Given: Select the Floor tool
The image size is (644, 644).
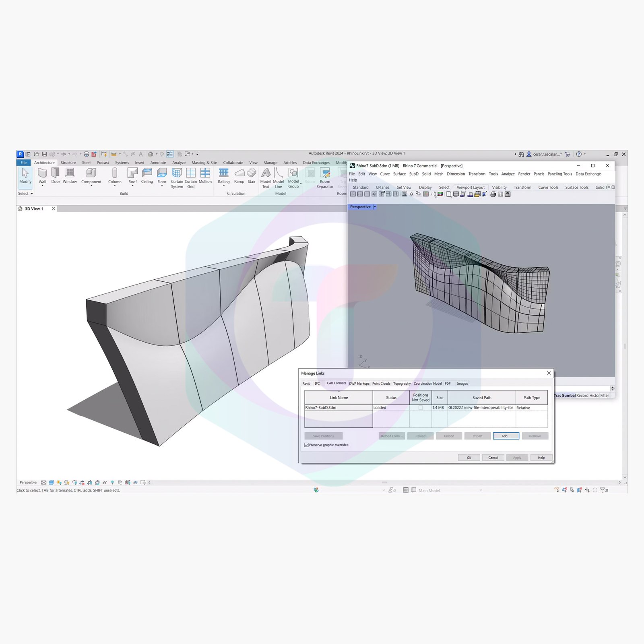Looking at the screenshot, I should point(162,176).
